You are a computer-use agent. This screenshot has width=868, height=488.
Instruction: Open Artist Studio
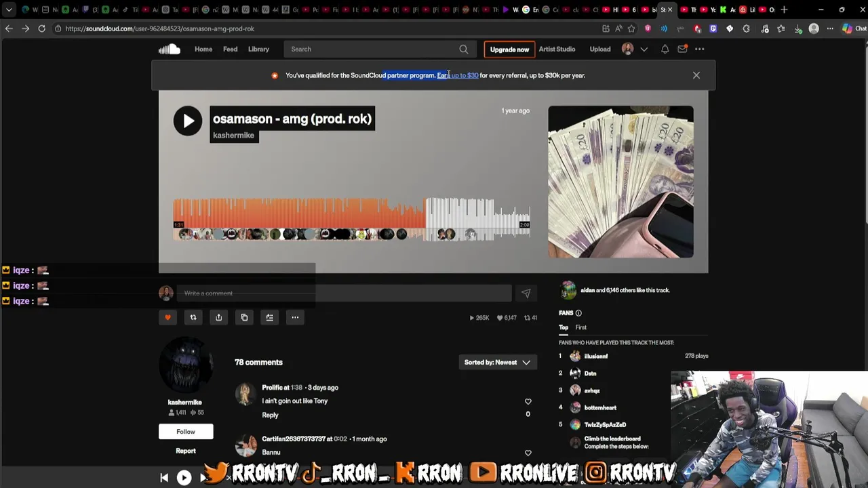coord(557,49)
